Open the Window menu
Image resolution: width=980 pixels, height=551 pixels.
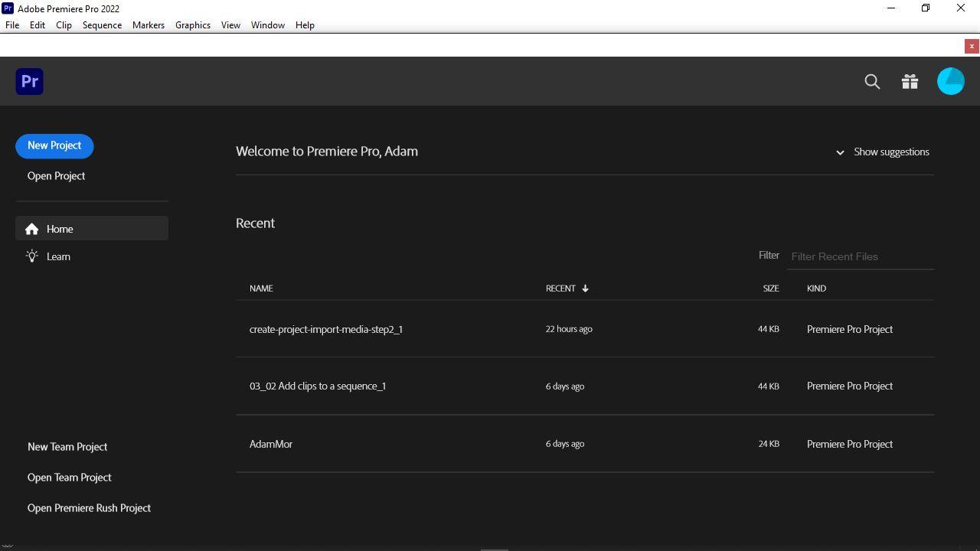(268, 25)
